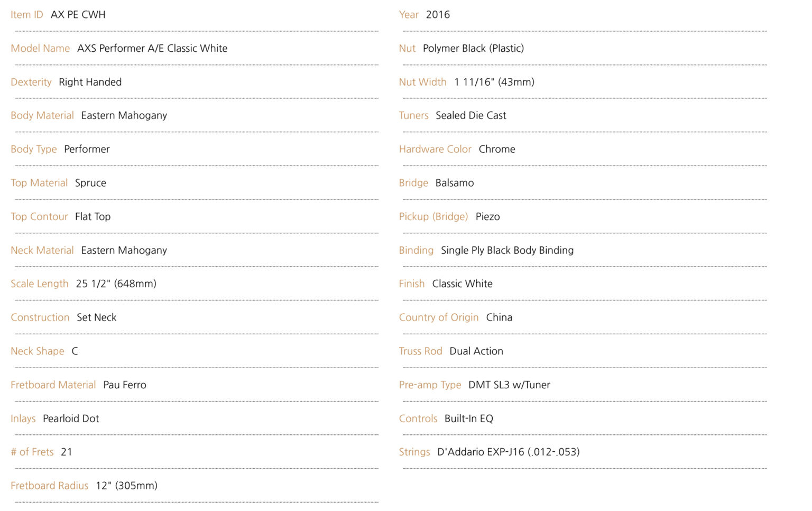Click the Set Neck construction value
Viewport: 812px width, 511px height.
[97, 318]
